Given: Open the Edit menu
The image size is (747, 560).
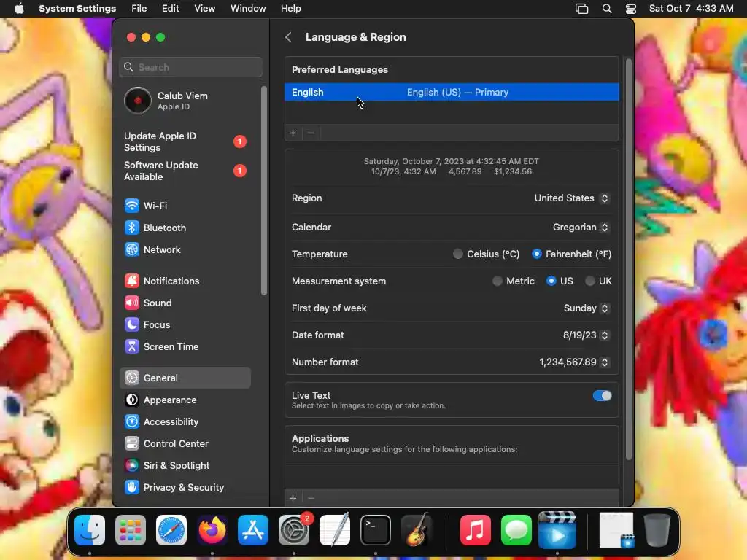Looking at the screenshot, I should coord(170,9).
